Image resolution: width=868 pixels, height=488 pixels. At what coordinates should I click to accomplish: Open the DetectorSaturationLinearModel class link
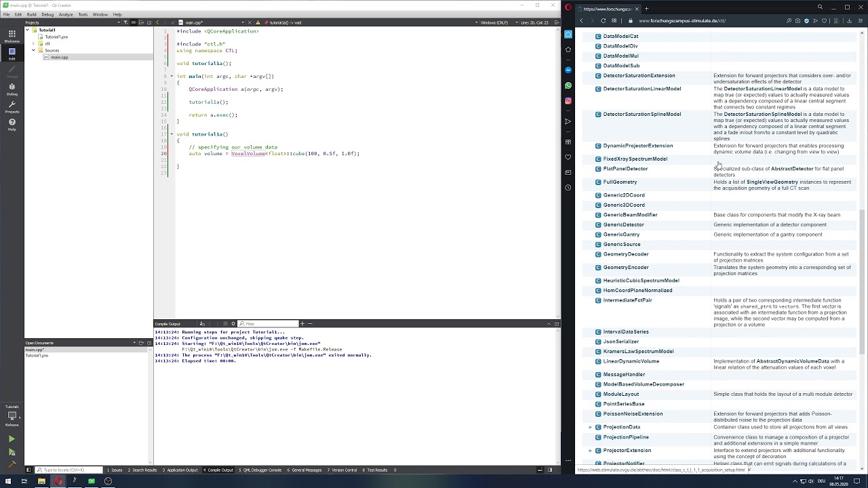[x=642, y=89]
